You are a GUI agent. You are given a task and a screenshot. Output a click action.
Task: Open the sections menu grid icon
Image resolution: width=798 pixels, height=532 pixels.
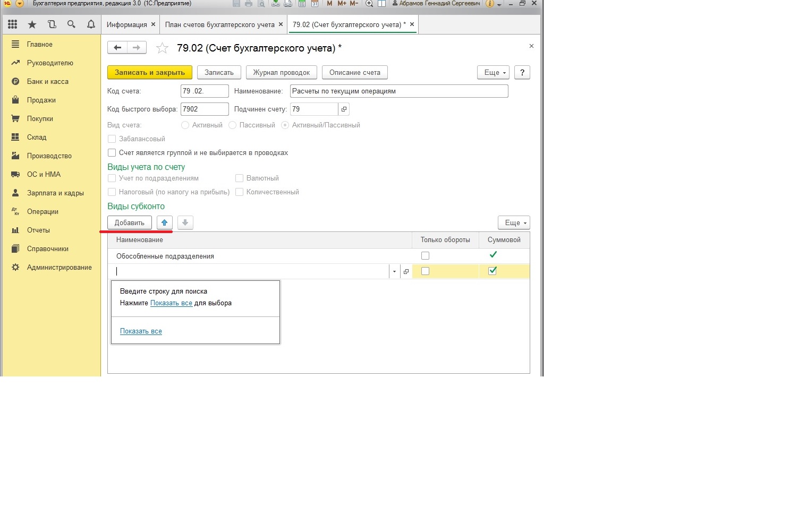point(13,24)
